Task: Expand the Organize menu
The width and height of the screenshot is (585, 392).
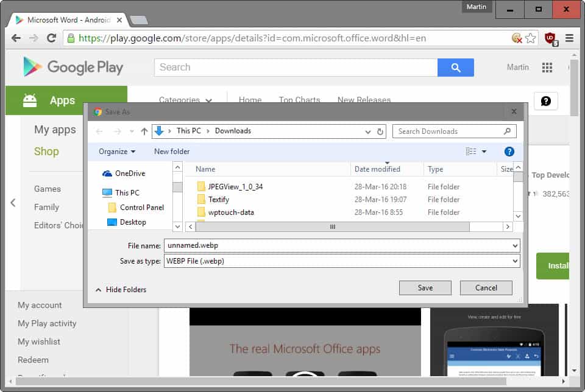Action: pyautogui.click(x=117, y=151)
